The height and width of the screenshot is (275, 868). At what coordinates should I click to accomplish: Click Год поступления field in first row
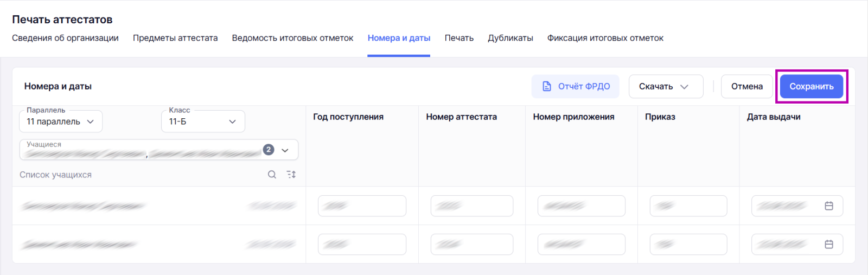click(x=362, y=206)
